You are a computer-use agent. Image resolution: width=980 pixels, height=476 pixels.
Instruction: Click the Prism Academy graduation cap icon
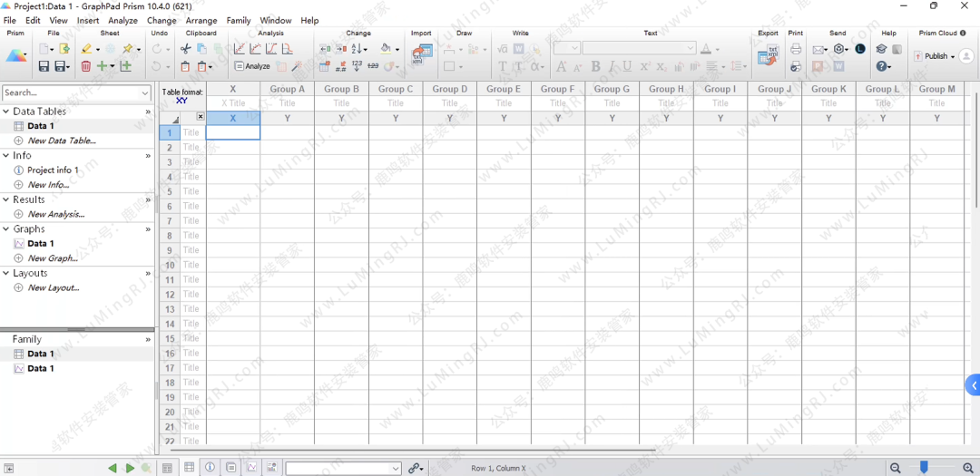881,49
